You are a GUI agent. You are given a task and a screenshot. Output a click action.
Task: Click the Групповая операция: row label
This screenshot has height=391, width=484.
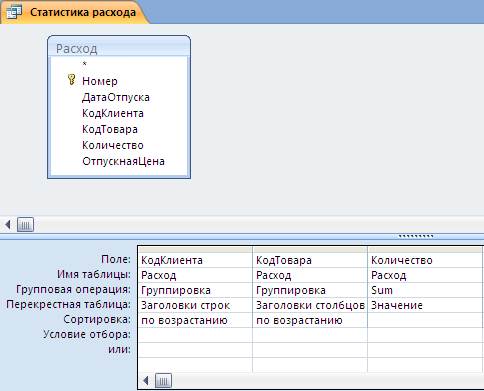(73, 289)
